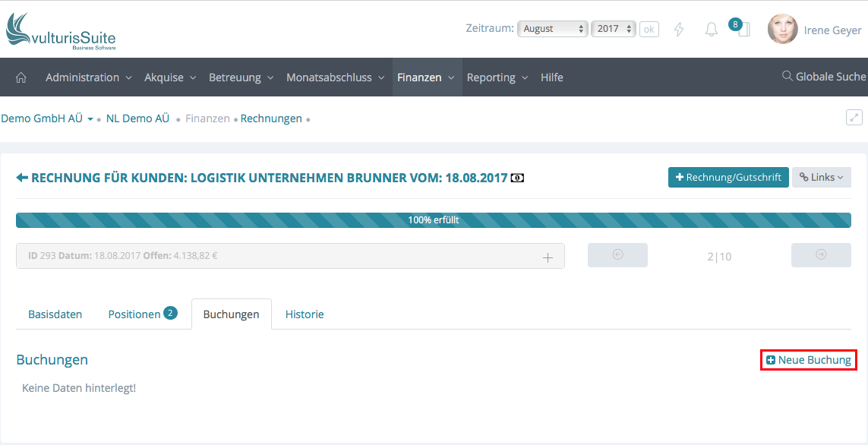Click the money icon after invoice date
The width and height of the screenshot is (868, 445).
tap(518, 178)
